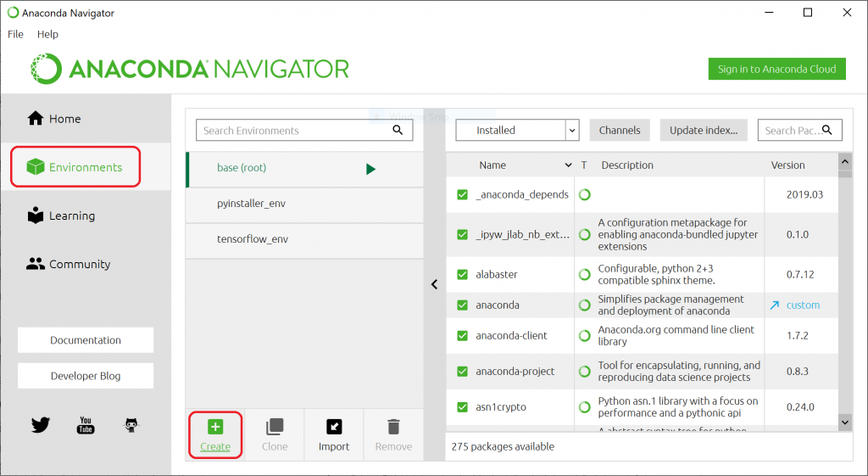Open the GitHub icon link
The height and width of the screenshot is (476, 868).
click(x=131, y=425)
